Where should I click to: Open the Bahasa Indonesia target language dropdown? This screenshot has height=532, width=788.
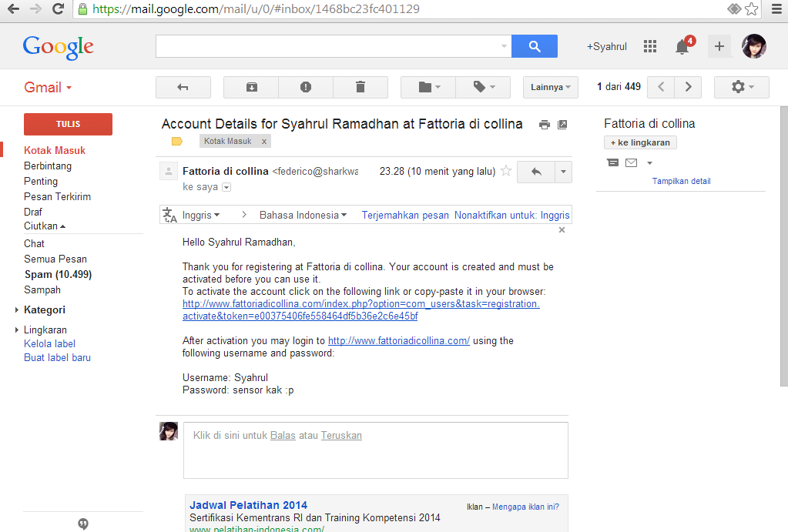pos(303,215)
